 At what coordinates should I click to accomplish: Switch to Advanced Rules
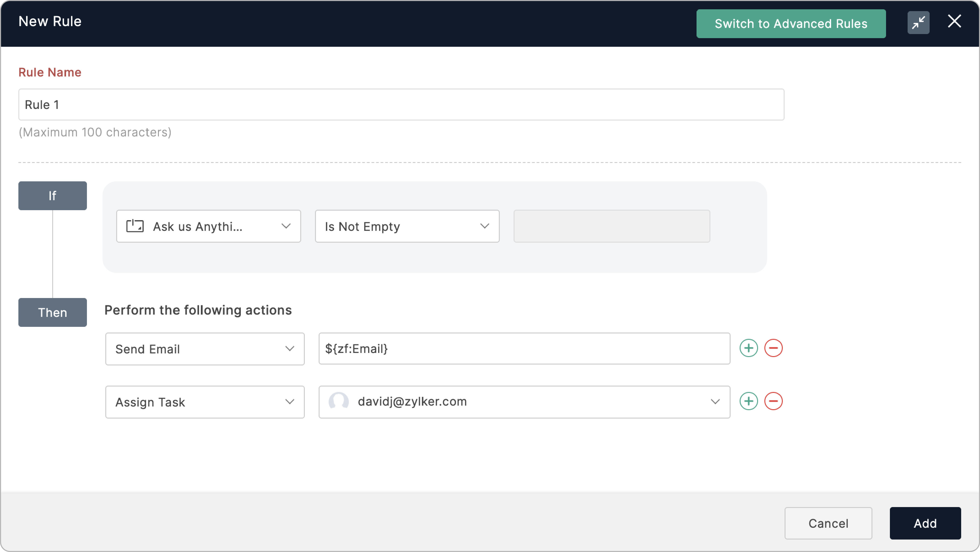[790, 24]
